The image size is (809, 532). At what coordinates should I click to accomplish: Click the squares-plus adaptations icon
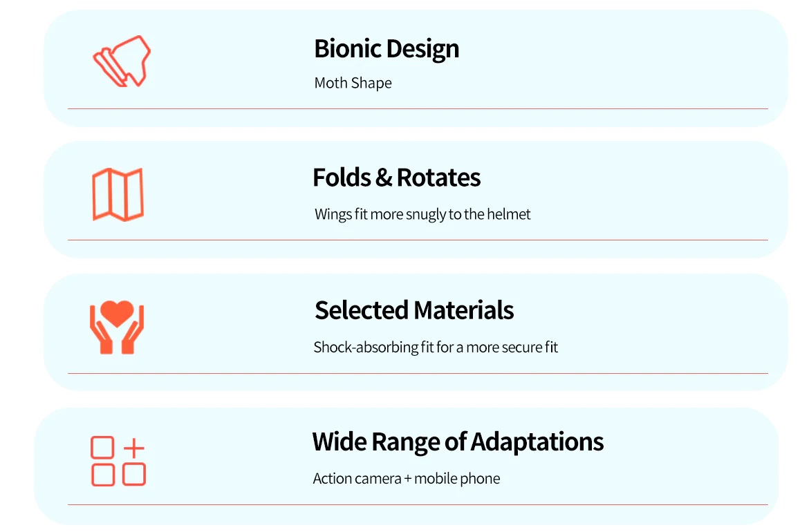click(x=118, y=462)
